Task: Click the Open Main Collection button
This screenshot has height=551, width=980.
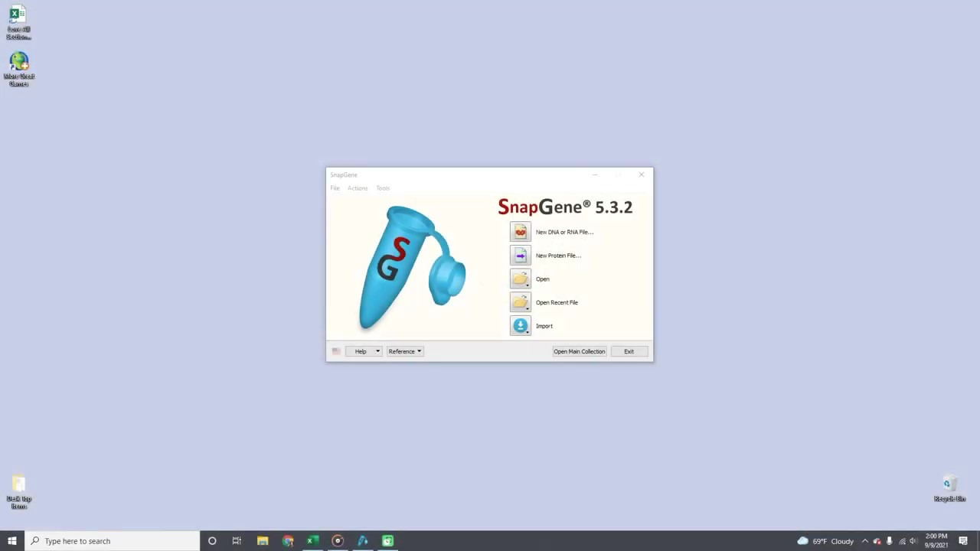Action: 579,351
